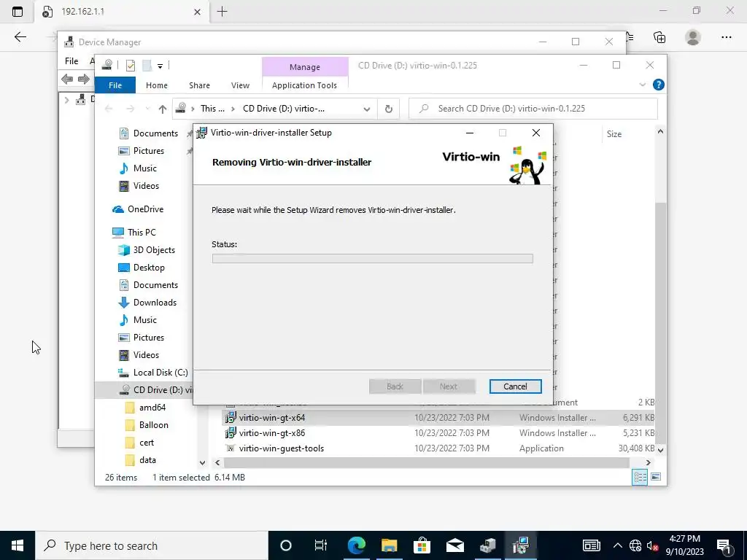Click Back arrow in Device Manager toolbar
Viewport: 747px width, 560px height.
pyautogui.click(x=67, y=79)
